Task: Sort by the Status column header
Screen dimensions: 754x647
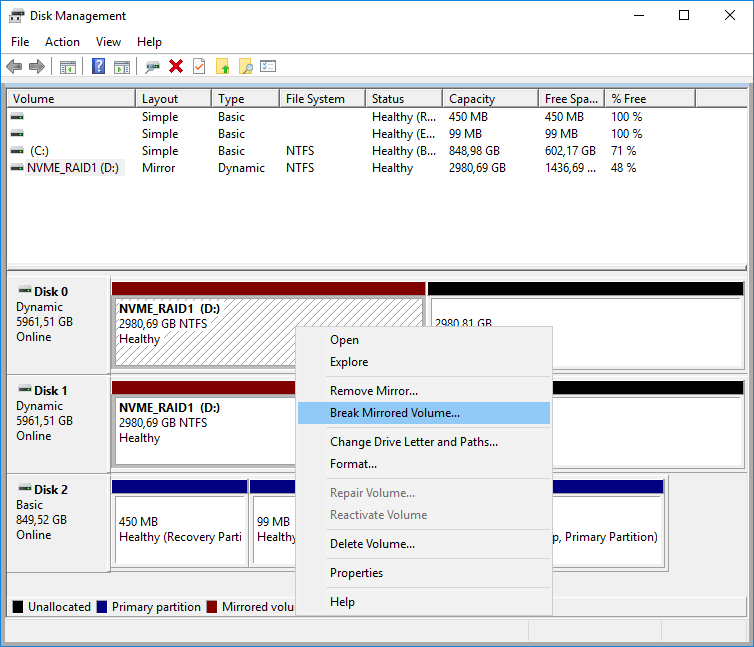Action: point(404,99)
